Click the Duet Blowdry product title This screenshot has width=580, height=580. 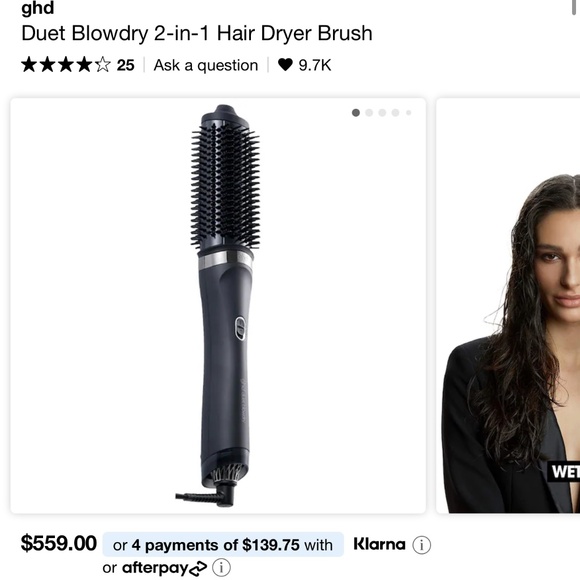pos(197,33)
